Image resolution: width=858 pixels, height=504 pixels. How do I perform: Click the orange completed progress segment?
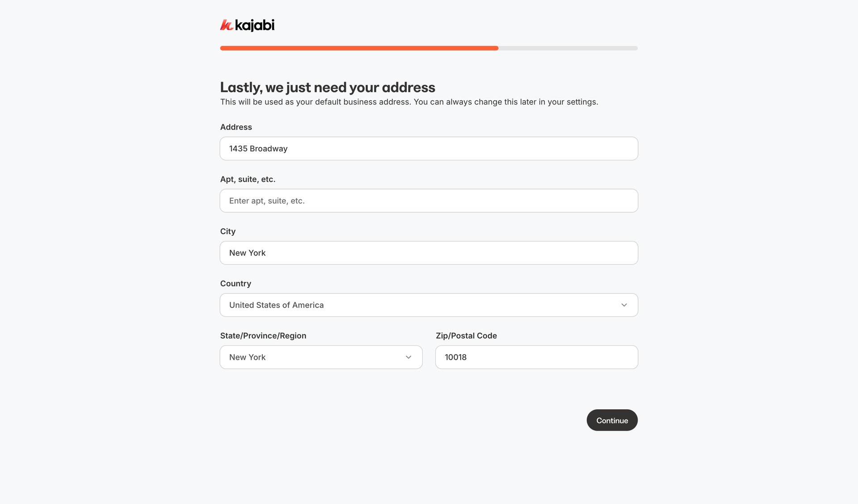[357, 48]
